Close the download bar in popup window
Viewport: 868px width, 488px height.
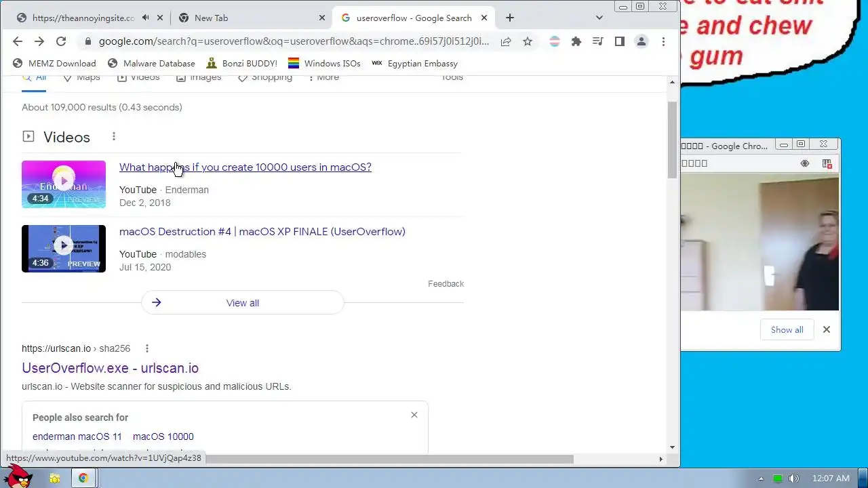click(827, 329)
